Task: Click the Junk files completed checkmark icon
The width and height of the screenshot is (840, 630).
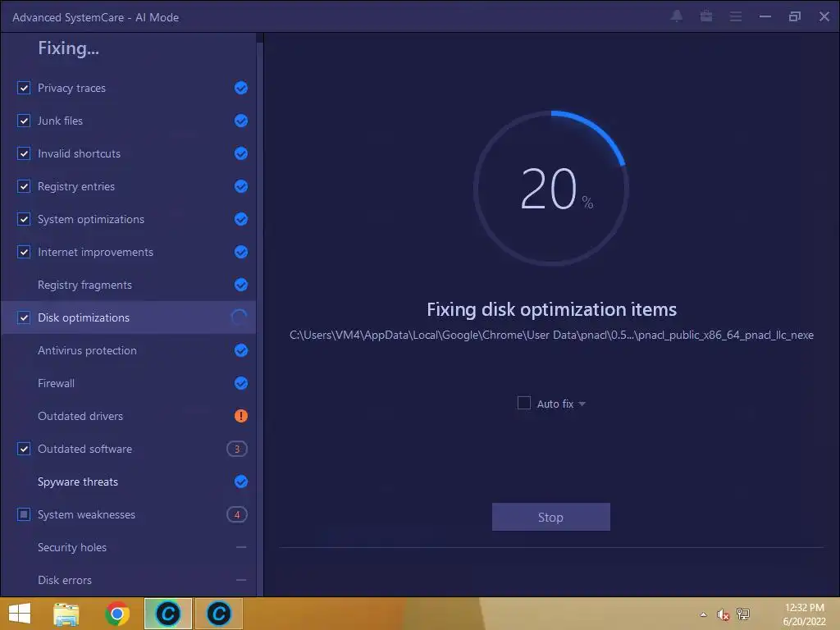Action: click(x=241, y=121)
